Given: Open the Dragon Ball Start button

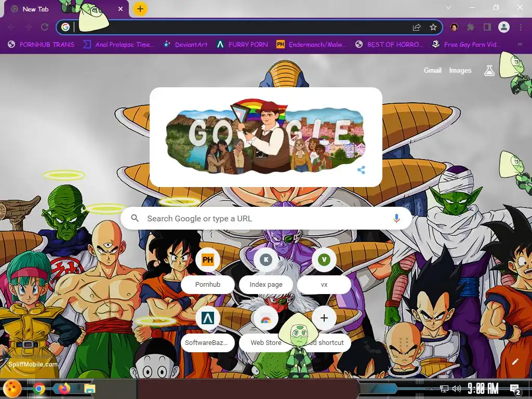Looking at the screenshot, I should (x=12, y=389).
